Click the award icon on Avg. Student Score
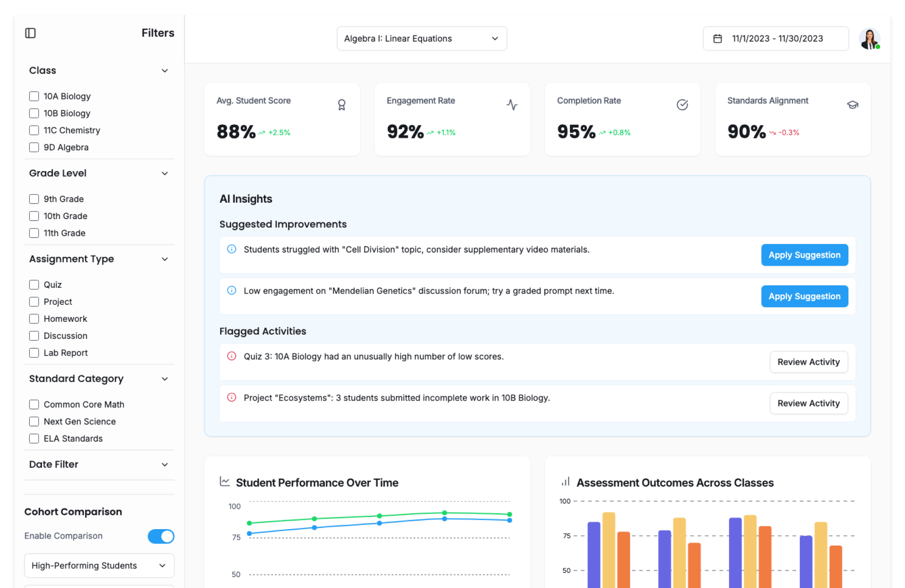Screen dimensions: 905x588 (x=341, y=105)
